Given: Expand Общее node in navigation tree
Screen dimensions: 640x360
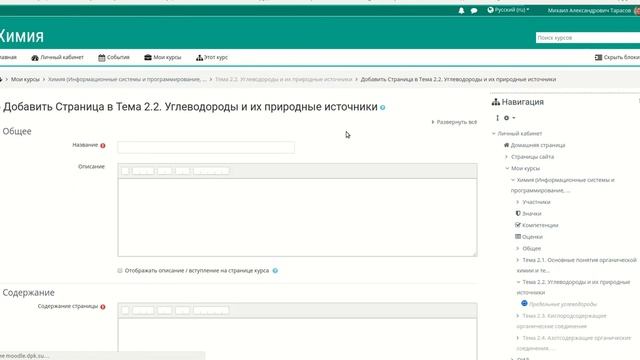Looking at the screenshot, I should pos(518,249).
